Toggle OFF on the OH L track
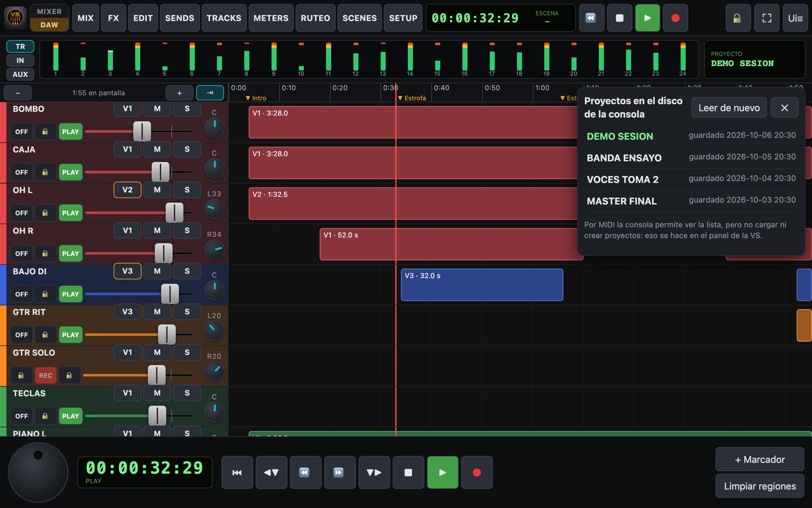The width and height of the screenshot is (812, 508). pos(22,213)
